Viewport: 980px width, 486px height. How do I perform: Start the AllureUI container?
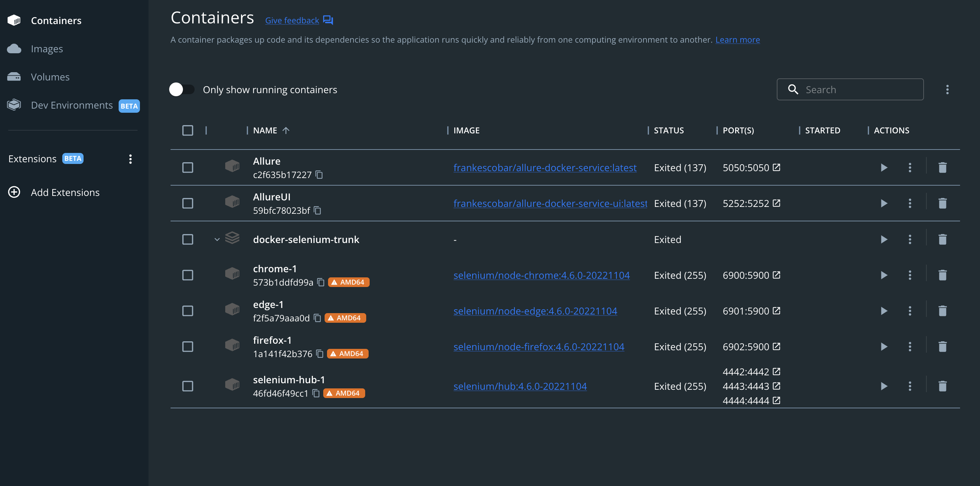click(884, 203)
